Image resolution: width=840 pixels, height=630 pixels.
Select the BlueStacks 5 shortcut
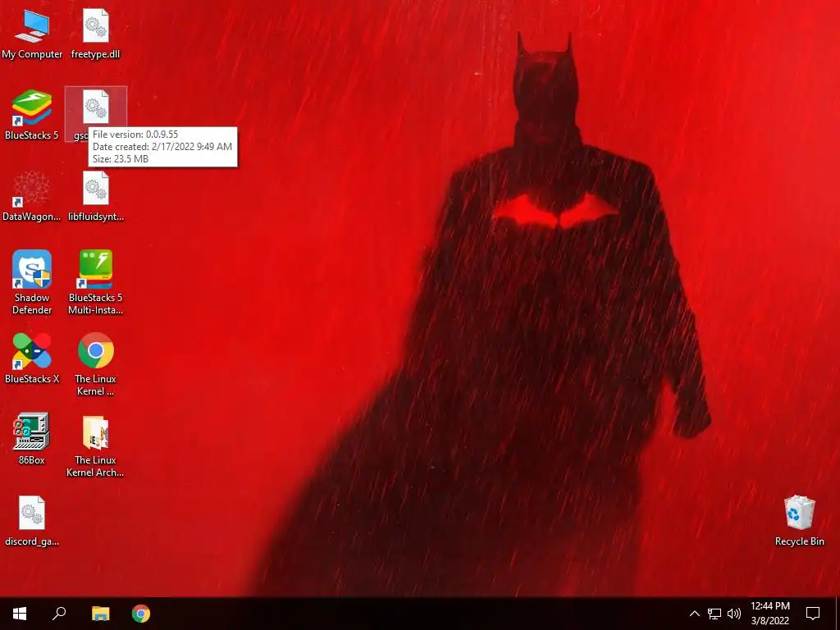(x=32, y=115)
